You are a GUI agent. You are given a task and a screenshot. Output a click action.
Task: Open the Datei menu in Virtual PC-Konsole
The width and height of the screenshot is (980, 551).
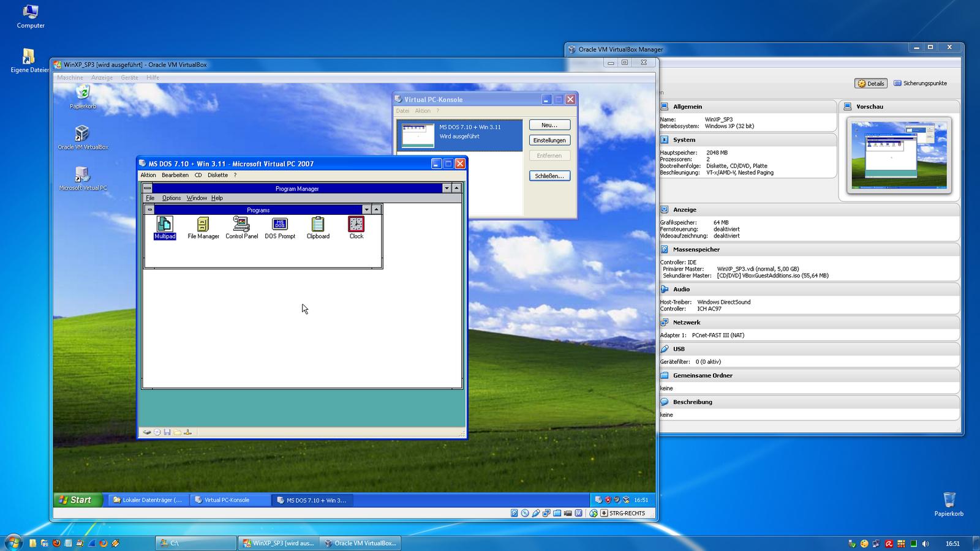point(402,111)
